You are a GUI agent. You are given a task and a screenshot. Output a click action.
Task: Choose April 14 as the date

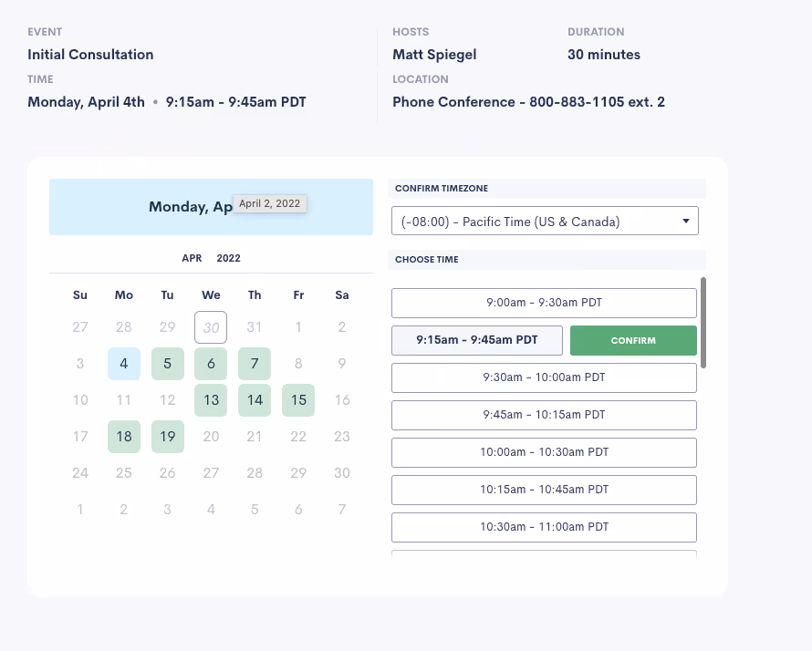pos(255,399)
